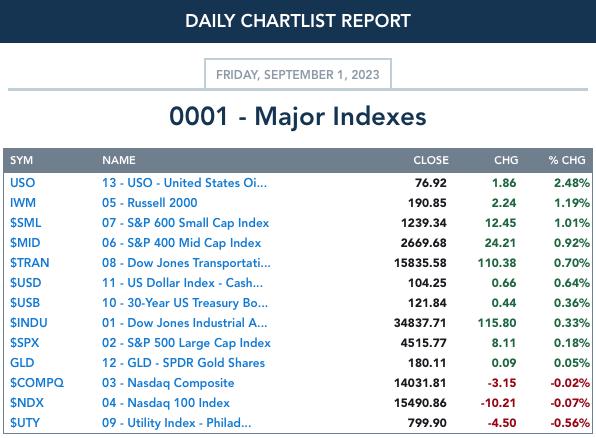Open the IWM symbol link
This screenshot has height=438, width=596.
[23, 203]
